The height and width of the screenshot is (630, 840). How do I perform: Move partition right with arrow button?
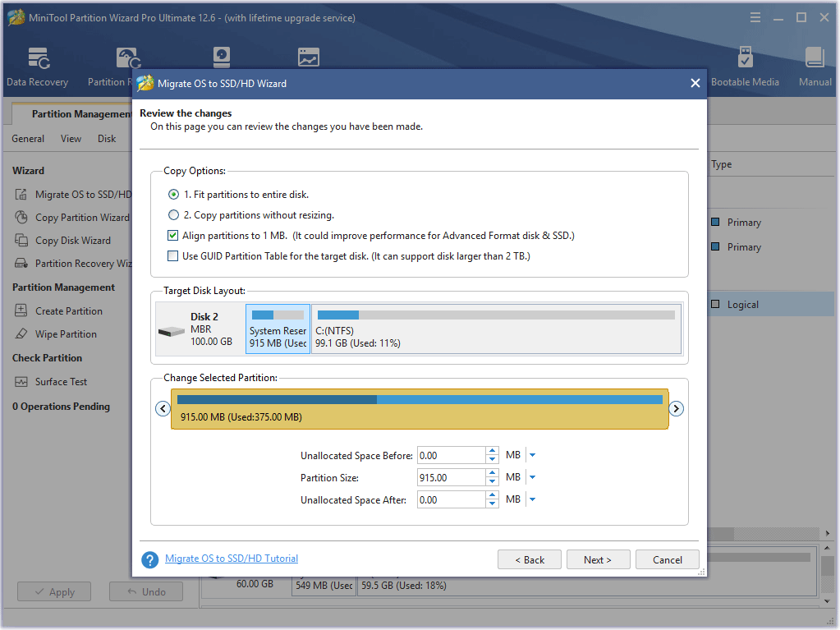click(676, 409)
